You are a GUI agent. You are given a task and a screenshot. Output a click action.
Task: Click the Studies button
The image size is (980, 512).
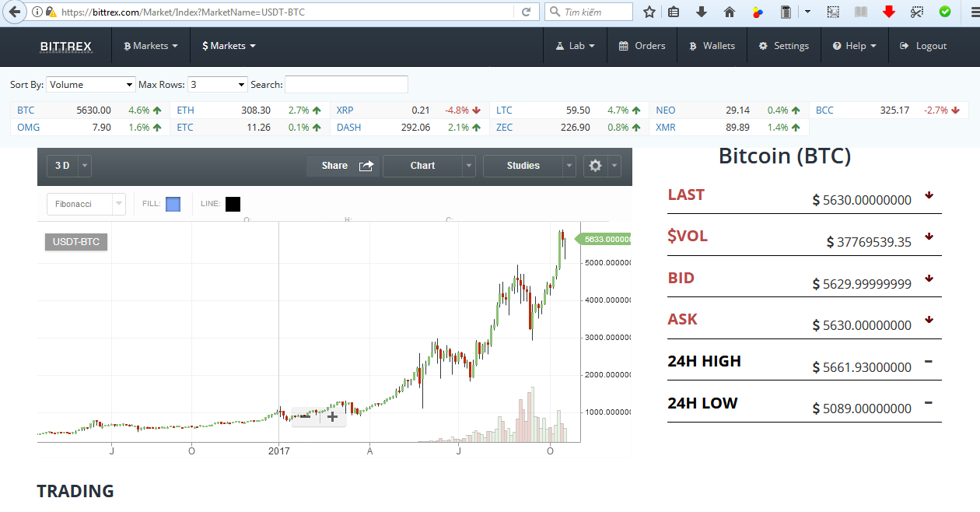point(523,166)
